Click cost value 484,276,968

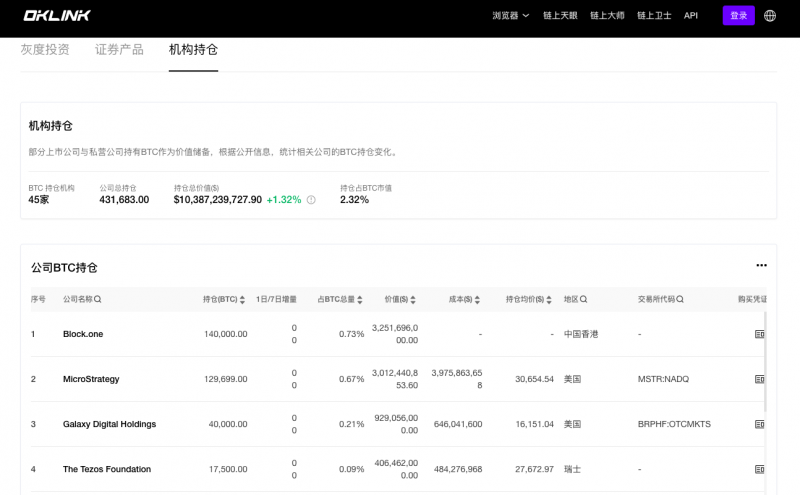458,469
